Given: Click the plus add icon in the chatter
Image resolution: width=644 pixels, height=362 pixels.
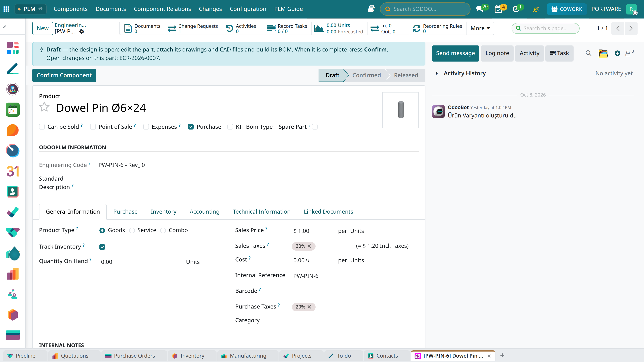Looking at the screenshot, I should (617, 53).
